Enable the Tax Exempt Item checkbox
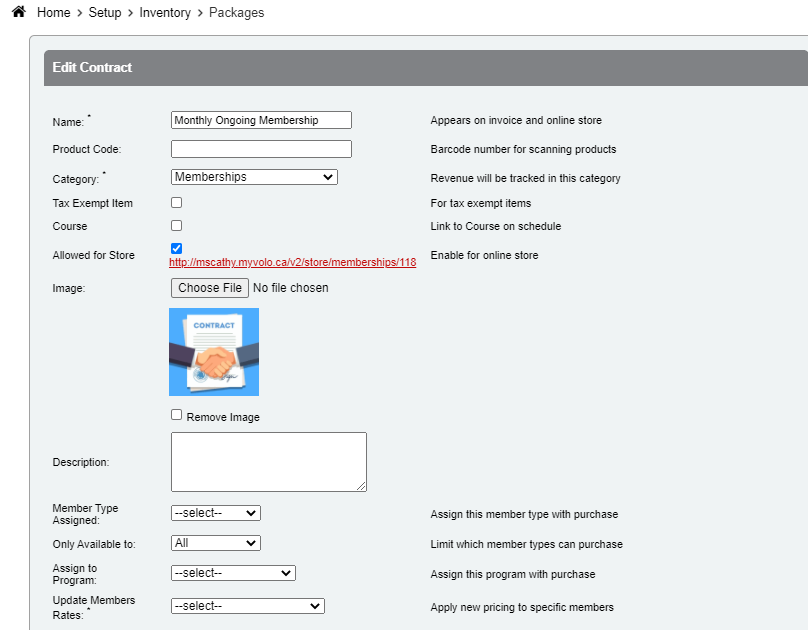808x630 pixels. 177,203
